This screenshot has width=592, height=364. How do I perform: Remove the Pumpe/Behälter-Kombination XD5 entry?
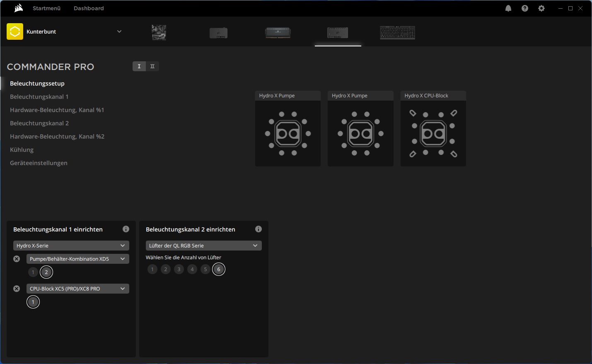pyautogui.click(x=17, y=259)
